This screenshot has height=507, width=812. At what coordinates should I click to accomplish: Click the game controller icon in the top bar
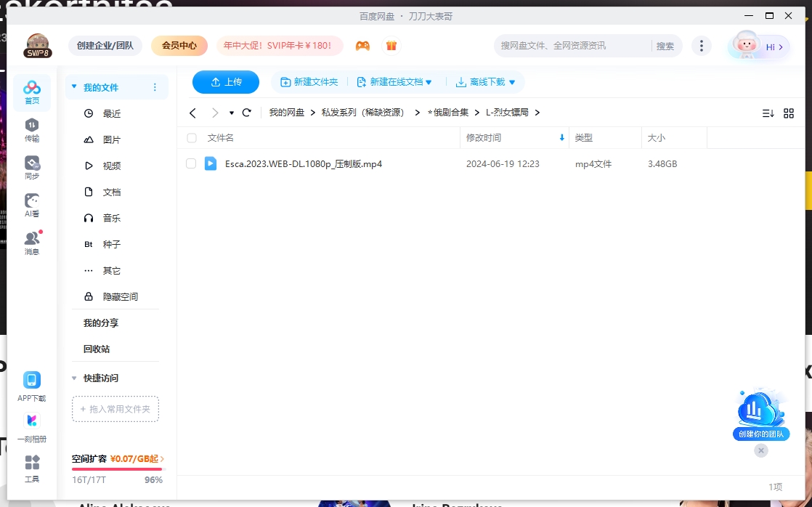tap(362, 45)
